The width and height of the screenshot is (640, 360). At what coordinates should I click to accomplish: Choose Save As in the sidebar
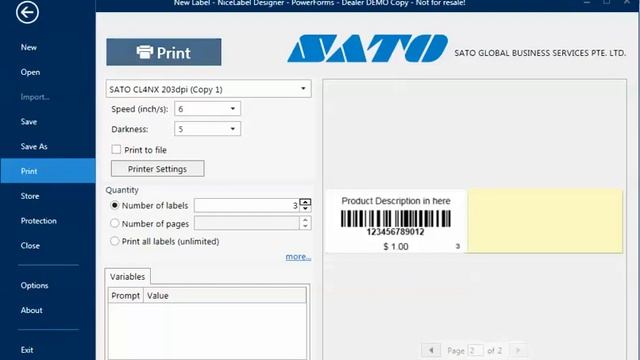[34, 147]
